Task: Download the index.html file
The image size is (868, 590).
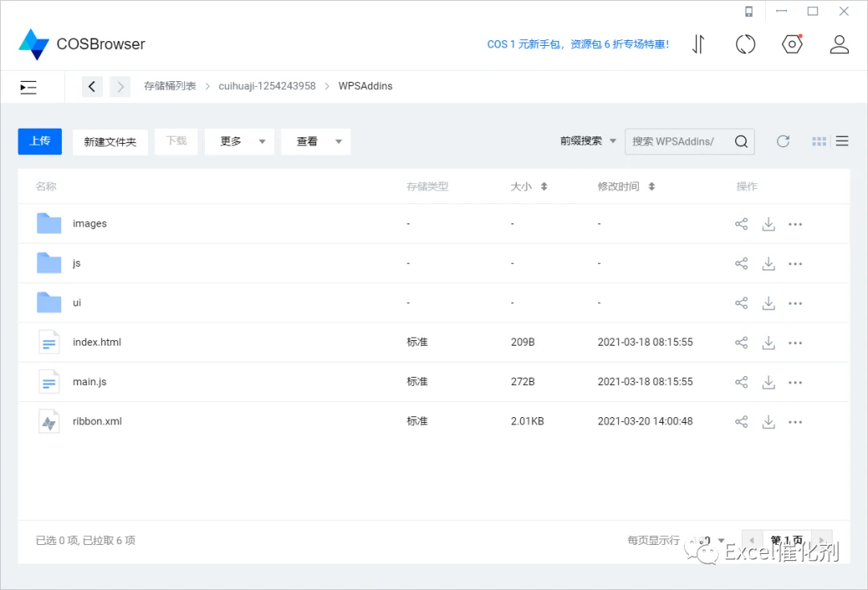Action: 768,342
